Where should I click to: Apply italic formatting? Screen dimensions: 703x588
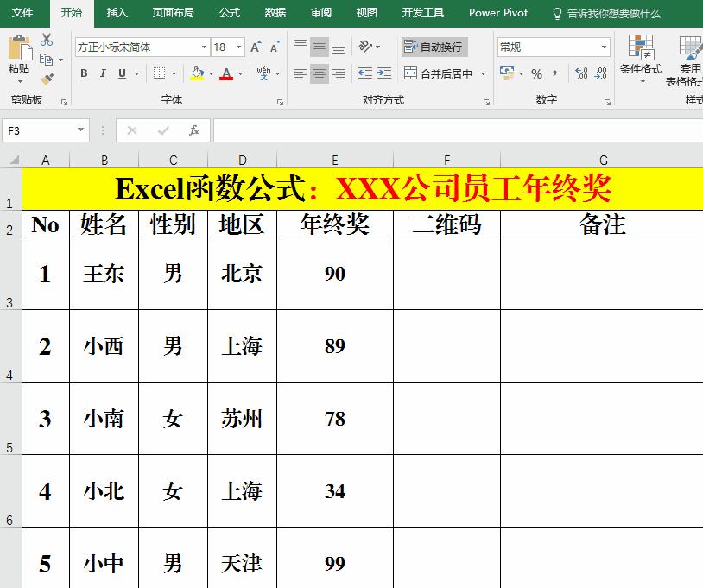pos(103,73)
